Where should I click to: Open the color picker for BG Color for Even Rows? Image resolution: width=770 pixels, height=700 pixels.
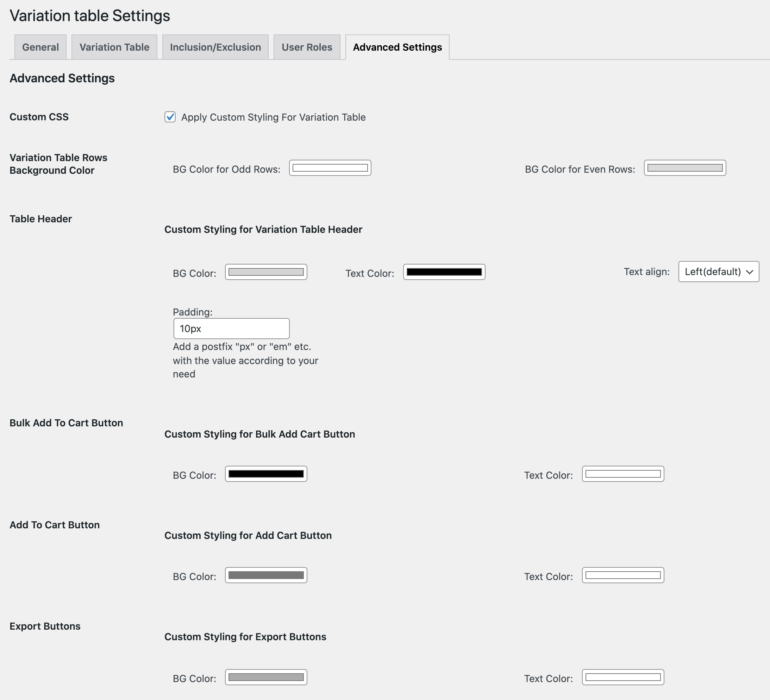pos(684,168)
